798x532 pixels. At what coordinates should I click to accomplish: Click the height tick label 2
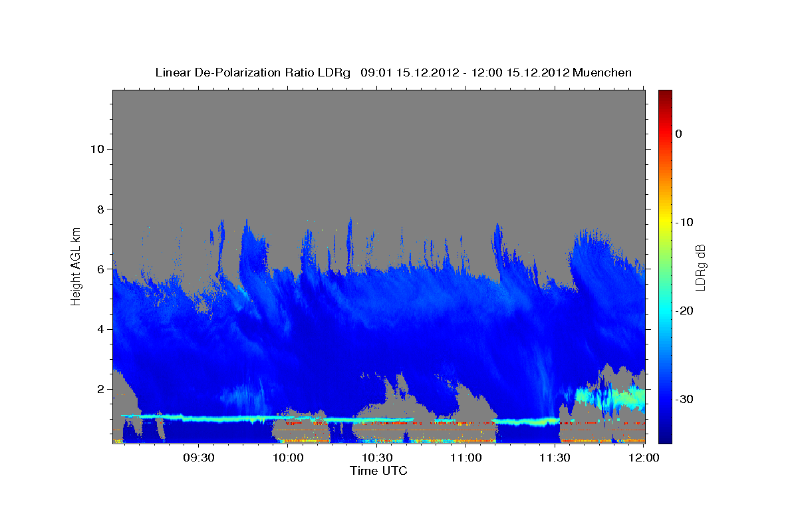(100, 389)
